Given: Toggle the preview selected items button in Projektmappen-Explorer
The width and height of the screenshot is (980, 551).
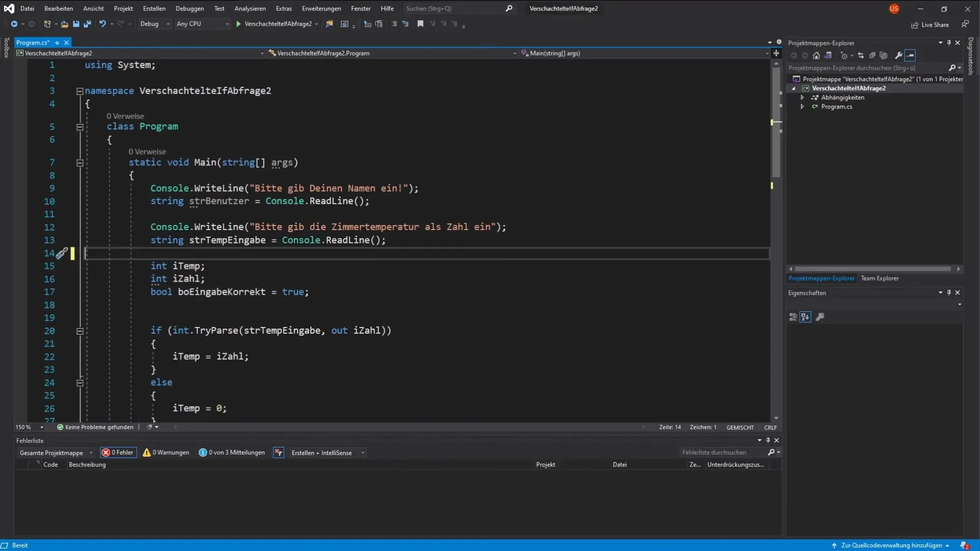Looking at the screenshot, I should click(910, 56).
